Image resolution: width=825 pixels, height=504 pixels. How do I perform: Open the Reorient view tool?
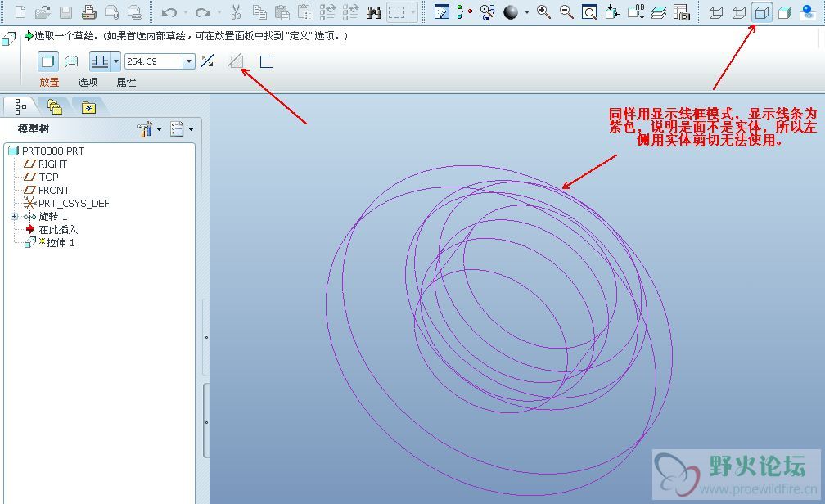coord(612,11)
